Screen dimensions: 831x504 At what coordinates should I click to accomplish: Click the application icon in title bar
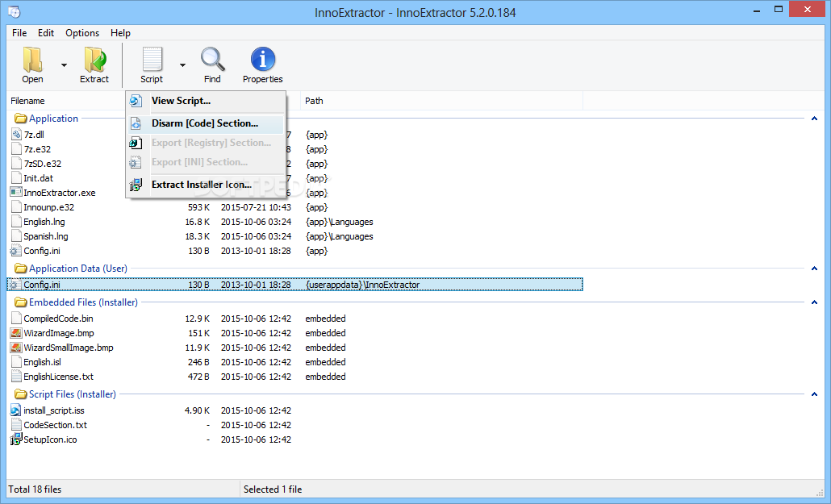point(15,11)
